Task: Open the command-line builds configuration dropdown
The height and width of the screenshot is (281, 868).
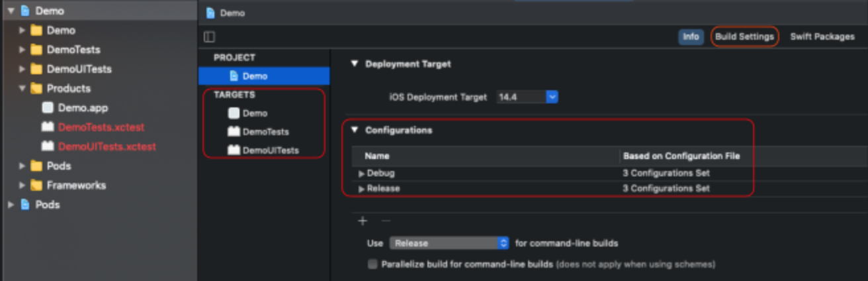Action: click(503, 243)
